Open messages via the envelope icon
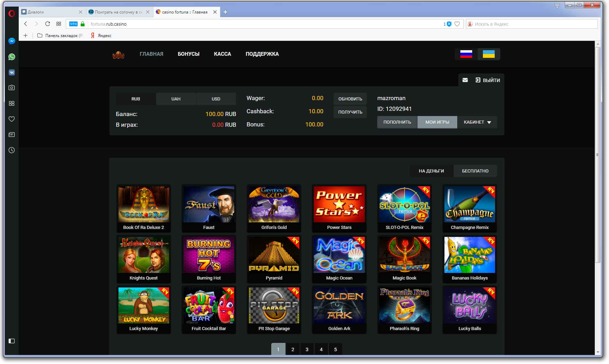This screenshot has height=364, width=609. pyautogui.click(x=465, y=80)
